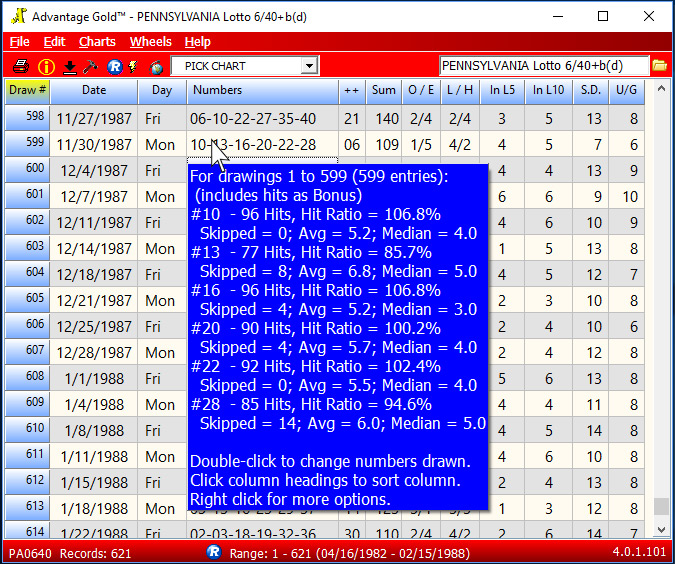Click the PA0640 status label
675x564 pixels.
tap(30, 553)
